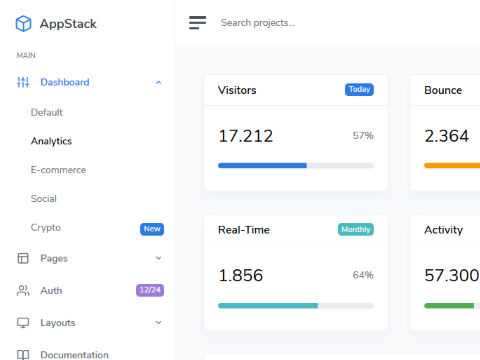Image resolution: width=480 pixels, height=360 pixels.
Task: Open the Social dashboard link
Action: pyautogui.click(x=44, y=199)
